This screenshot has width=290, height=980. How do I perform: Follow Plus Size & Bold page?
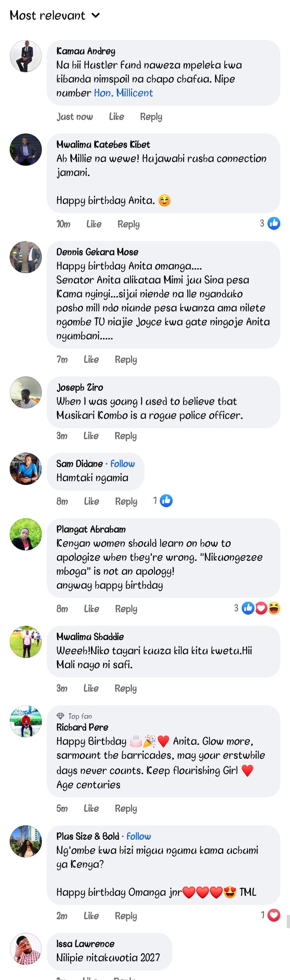pos(139,836)
